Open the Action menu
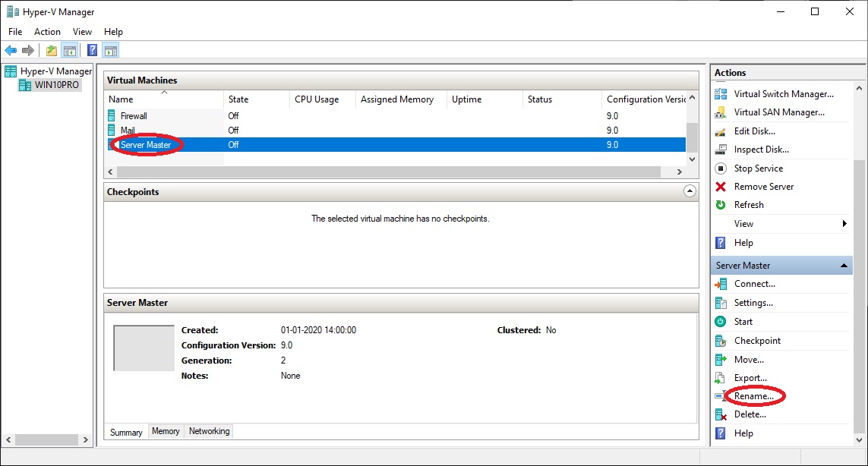868x466 pixels. [47, 32]
